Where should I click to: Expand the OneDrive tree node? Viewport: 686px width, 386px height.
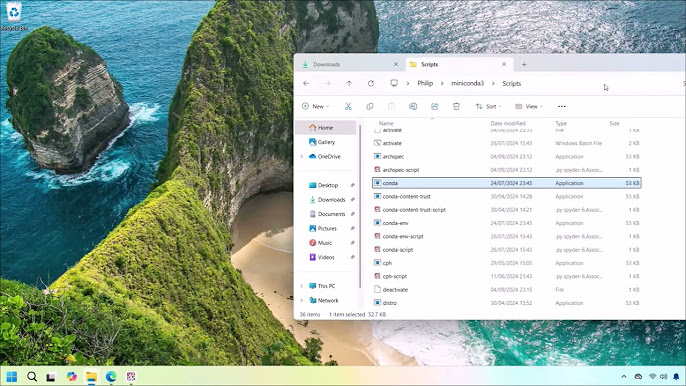click(301, 156)
